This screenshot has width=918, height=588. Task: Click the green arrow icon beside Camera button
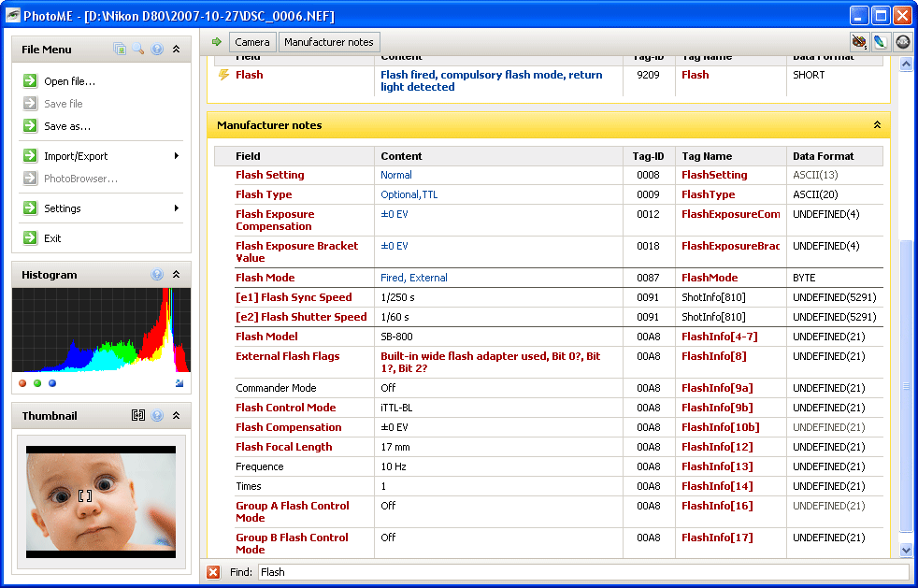click(217, 41)
